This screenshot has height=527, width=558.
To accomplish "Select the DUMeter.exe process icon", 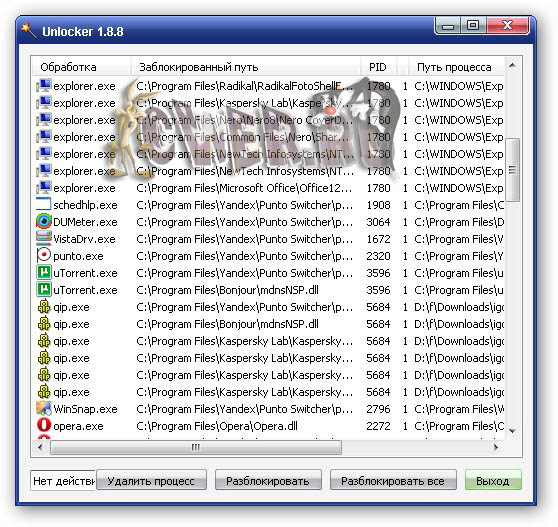I will point(44,222).
